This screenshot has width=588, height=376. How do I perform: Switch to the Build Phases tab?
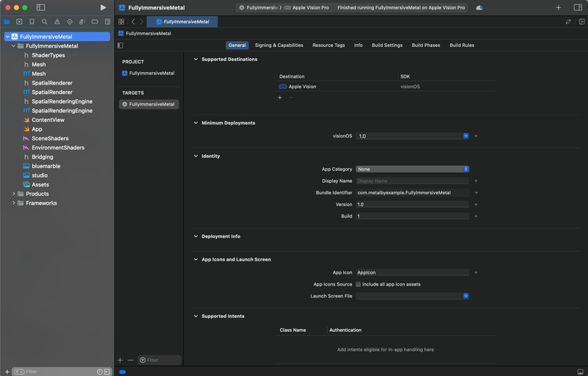click(426, 46)
